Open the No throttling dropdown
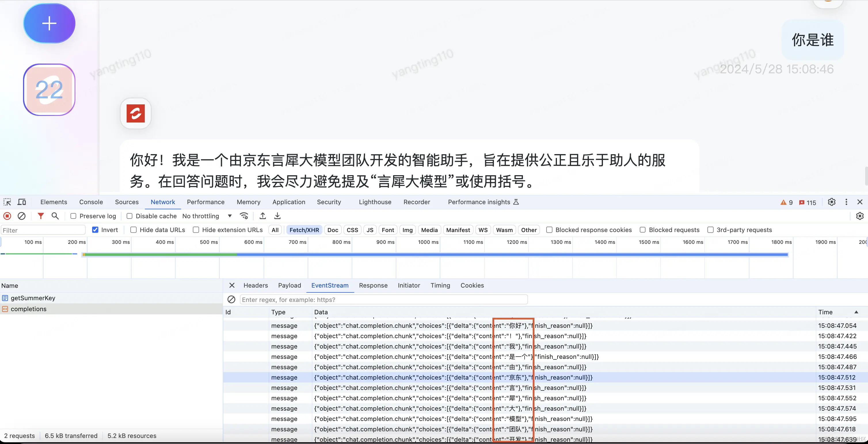868x444 pixels. (207, 216)
